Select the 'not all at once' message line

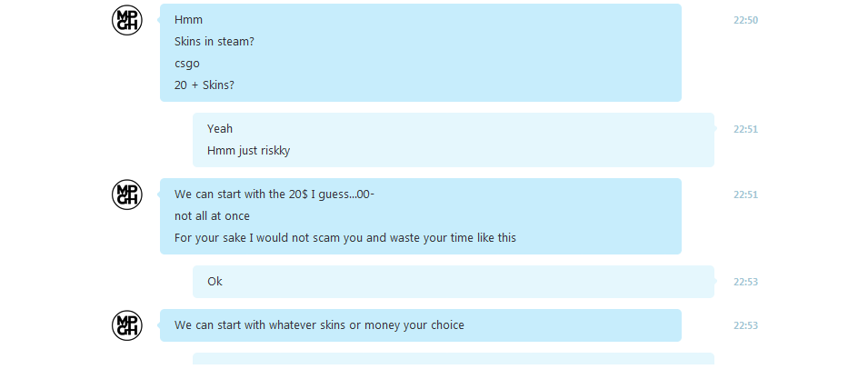point(212,215)
